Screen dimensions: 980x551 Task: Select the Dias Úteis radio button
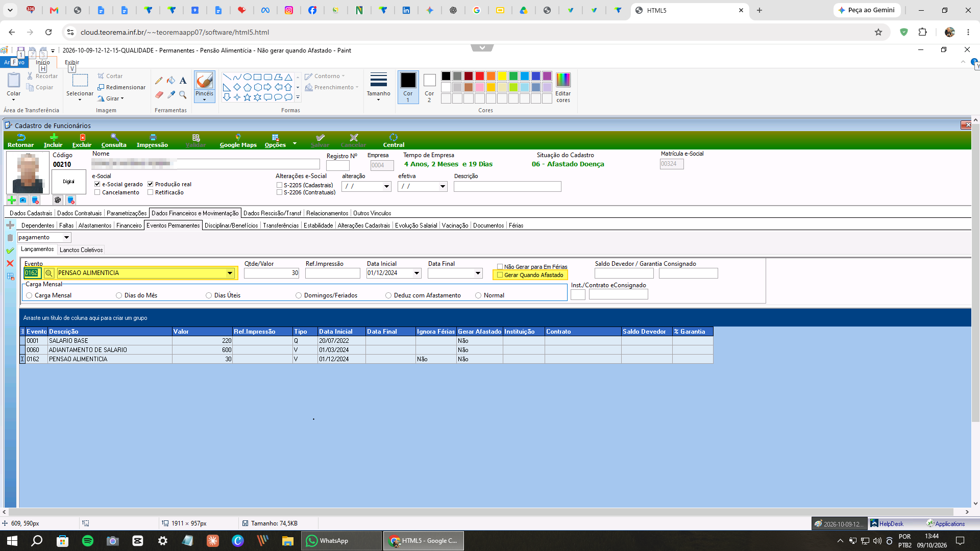(209, 295)
